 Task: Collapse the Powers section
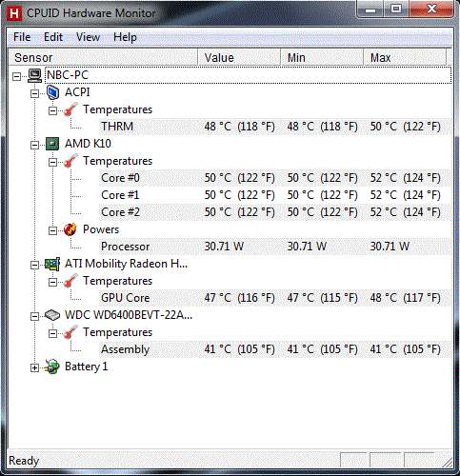coord(52,230)
